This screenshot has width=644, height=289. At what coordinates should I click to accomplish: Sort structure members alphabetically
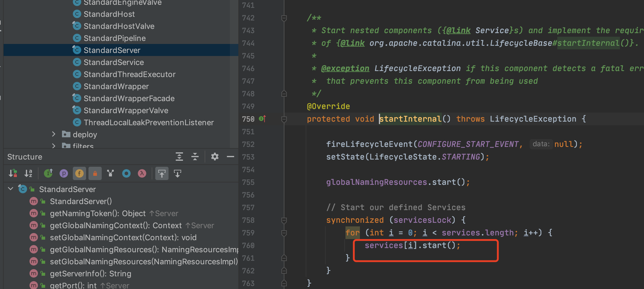click(28, 173)
